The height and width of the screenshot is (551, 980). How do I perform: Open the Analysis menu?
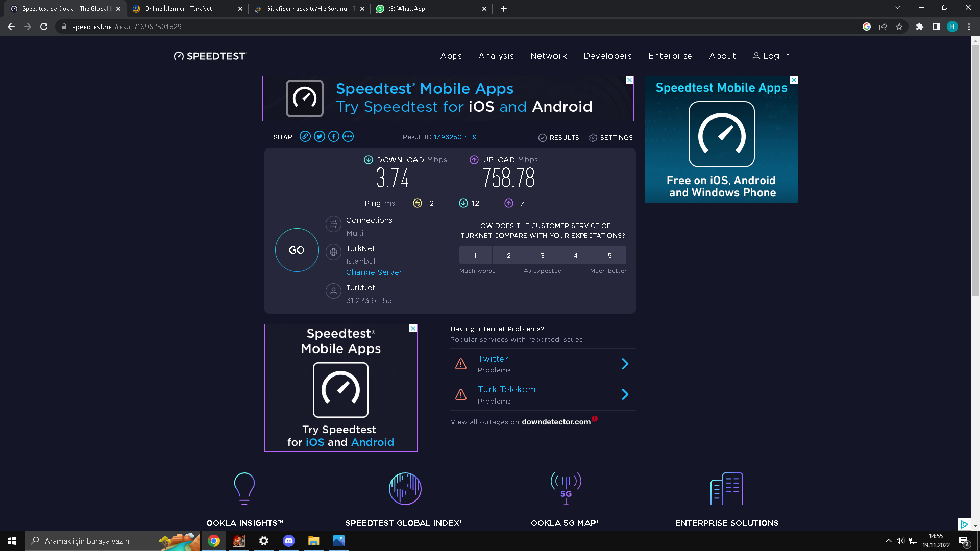[496, 56]
